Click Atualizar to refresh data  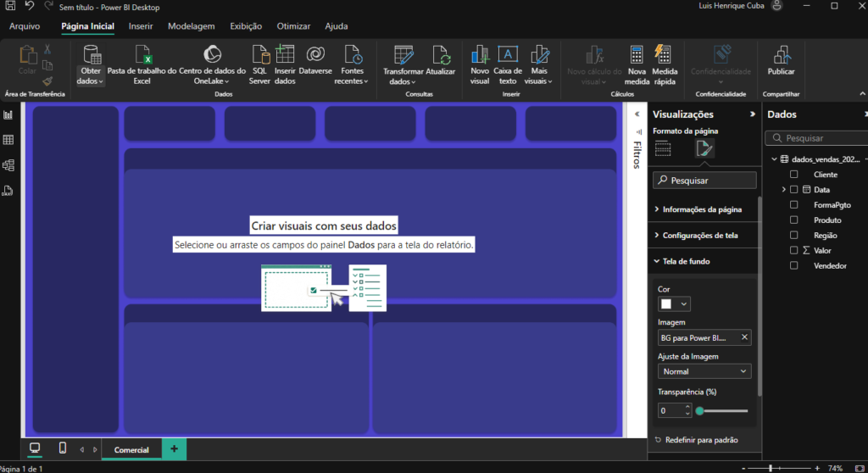441,61
